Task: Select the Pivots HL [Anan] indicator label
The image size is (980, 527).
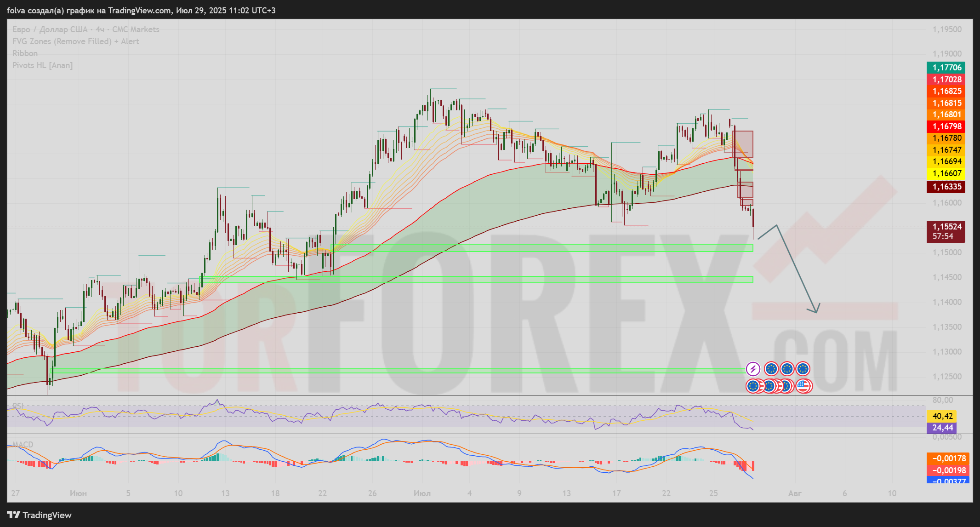Action: (42, 65)
